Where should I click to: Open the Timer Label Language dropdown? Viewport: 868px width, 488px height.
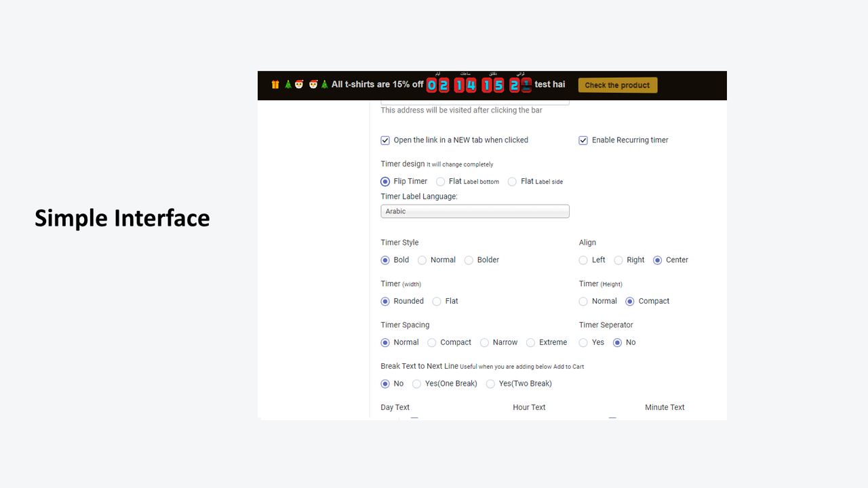(x=475, y=211)
